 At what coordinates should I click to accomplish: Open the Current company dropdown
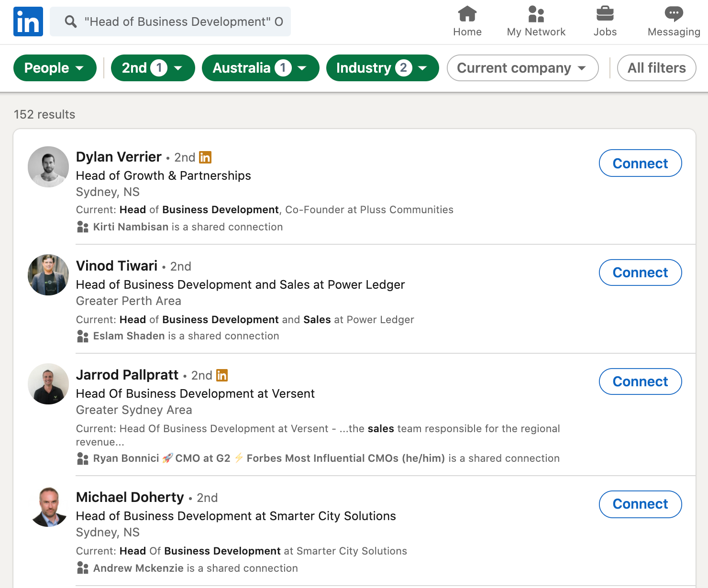[522, 68]
